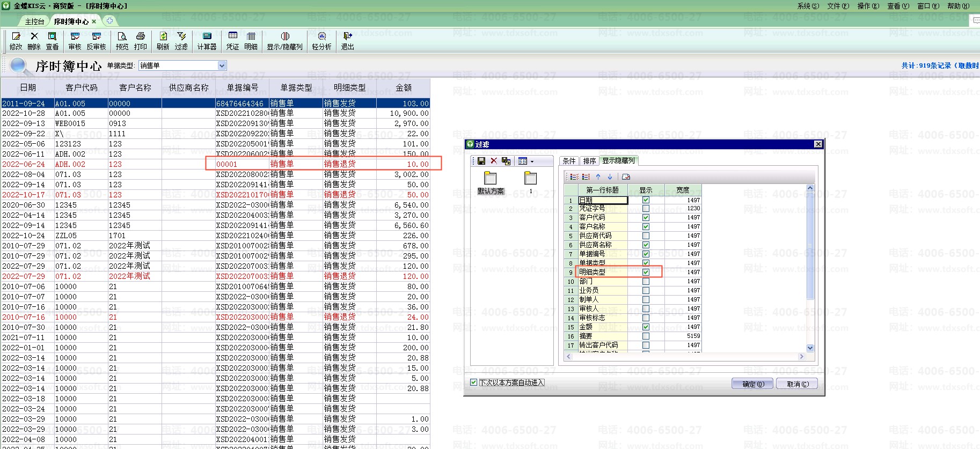Screen dimensions: 980x449
Task: Click the 取消(C) button
Action: 798,384
